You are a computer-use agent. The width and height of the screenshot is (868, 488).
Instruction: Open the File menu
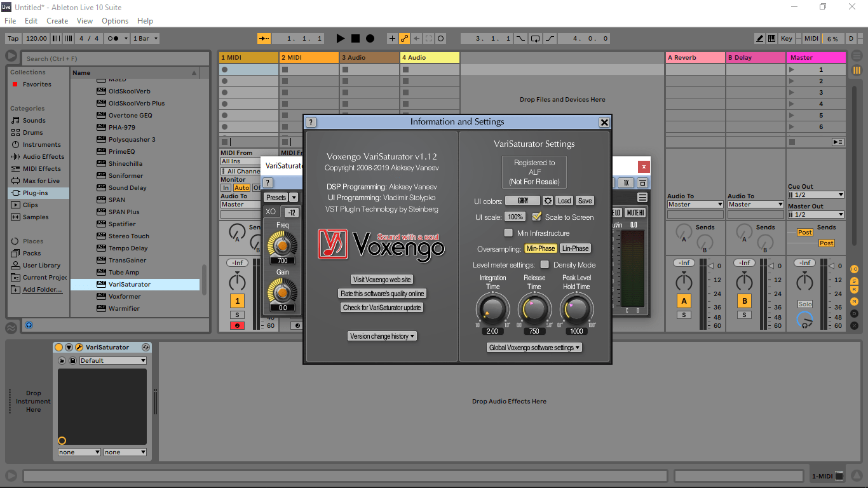coord(10,21)
